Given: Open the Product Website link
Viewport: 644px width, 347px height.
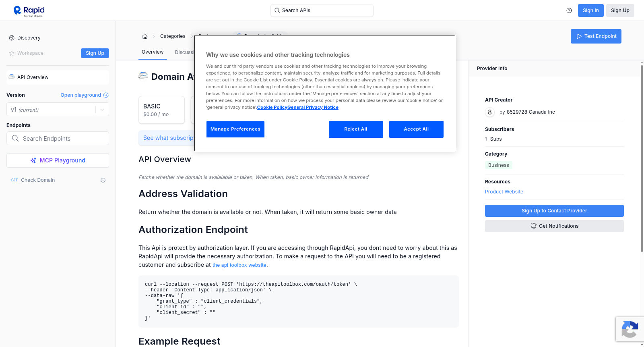Looking at the screenshot, I should (x=504, y=192).
